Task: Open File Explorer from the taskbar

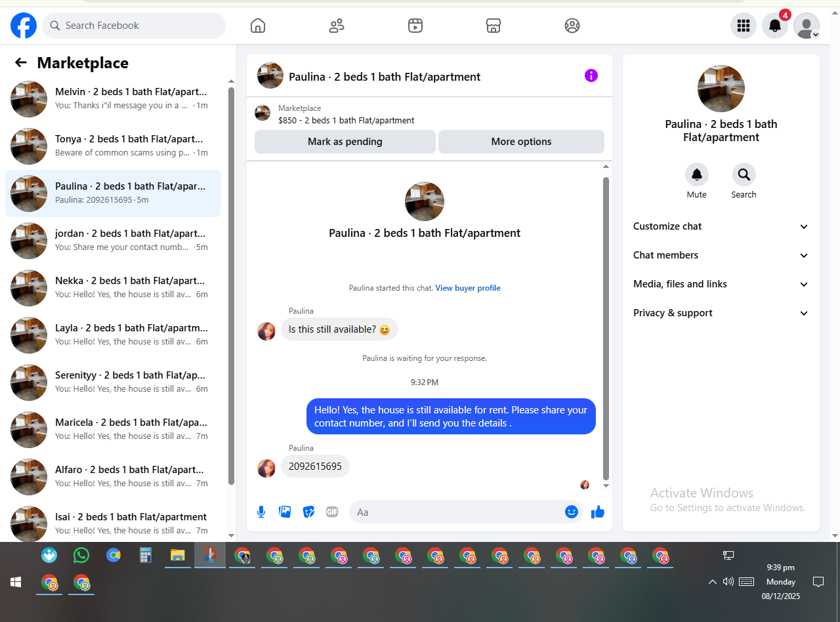Action: [177, 555]
